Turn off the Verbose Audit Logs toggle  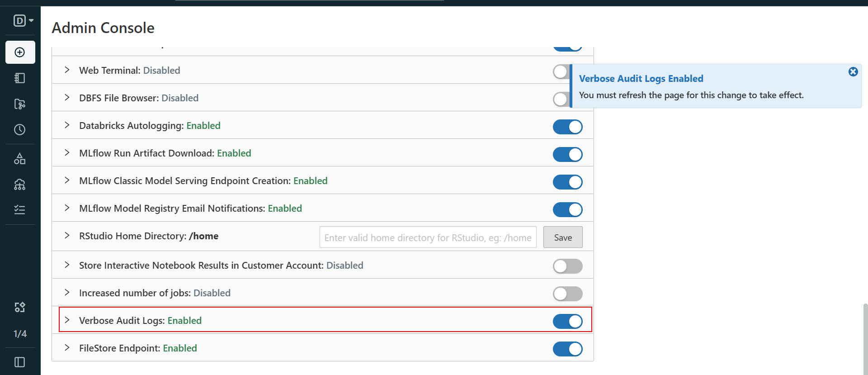[x=568, y=321]
